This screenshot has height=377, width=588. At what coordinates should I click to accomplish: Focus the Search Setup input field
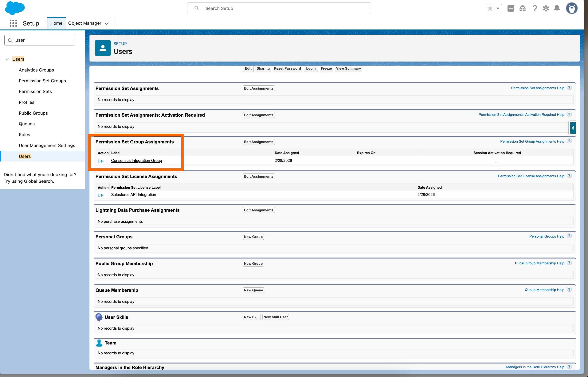[x=279, y=9]
